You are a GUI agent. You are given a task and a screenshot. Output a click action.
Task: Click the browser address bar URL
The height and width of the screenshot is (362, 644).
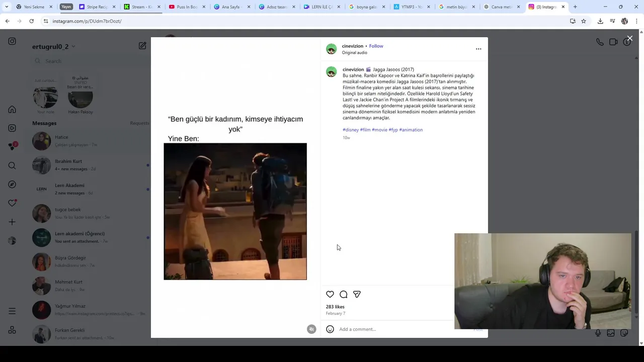click(x=87, y=21)
